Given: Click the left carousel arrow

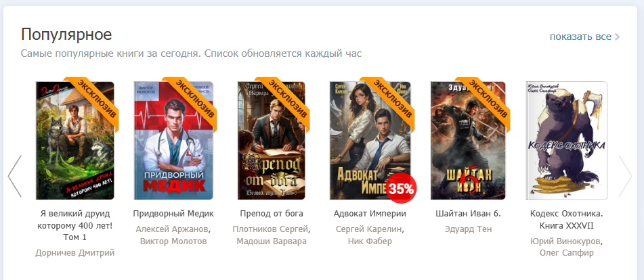Looking at the screenshot, I should 14,177.
